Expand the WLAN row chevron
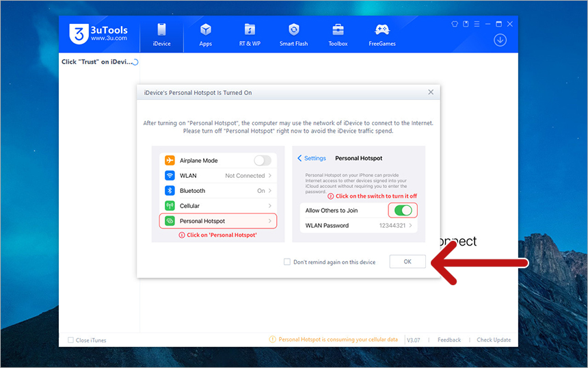The image size is (588, 368). coord(270,176)
